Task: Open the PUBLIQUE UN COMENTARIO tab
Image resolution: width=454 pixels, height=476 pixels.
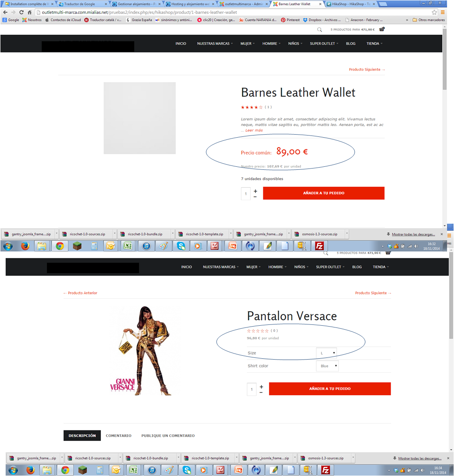Action: 168,436
